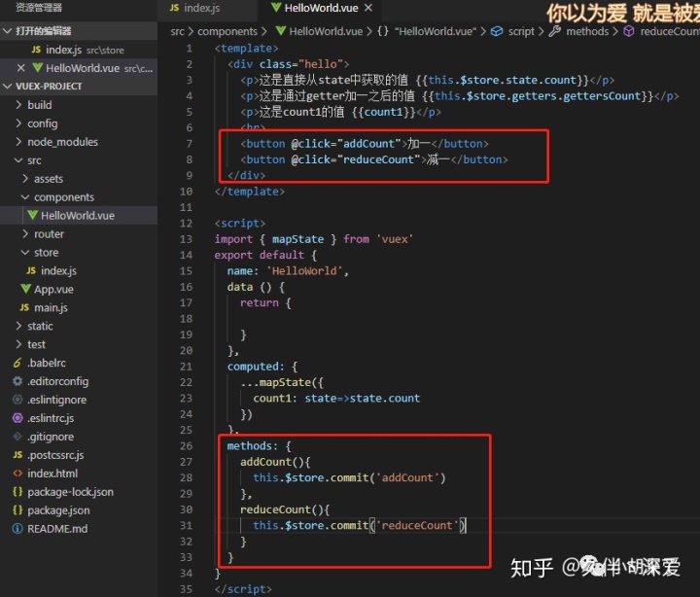Click the script breadcrumb segment

point(521,31)
